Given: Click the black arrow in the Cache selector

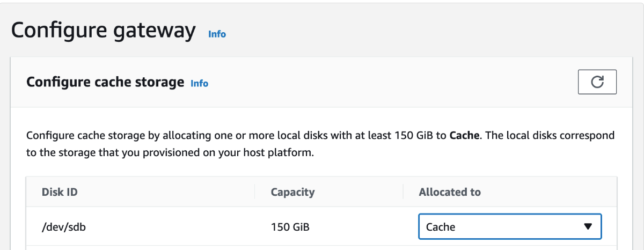Looking at the screenshot, I should click(588, 226).
